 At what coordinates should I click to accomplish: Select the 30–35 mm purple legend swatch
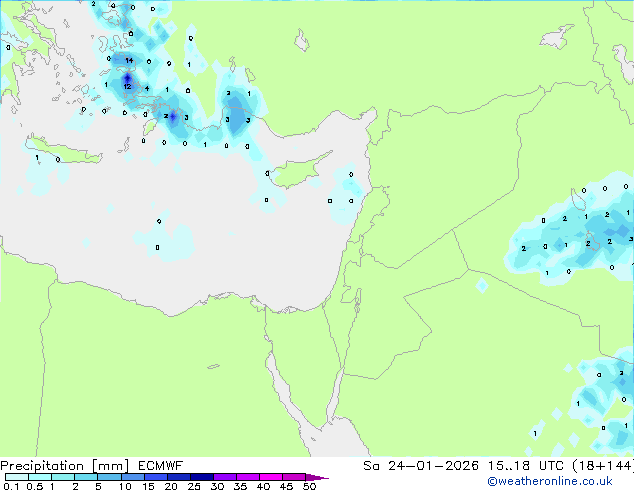224,477
